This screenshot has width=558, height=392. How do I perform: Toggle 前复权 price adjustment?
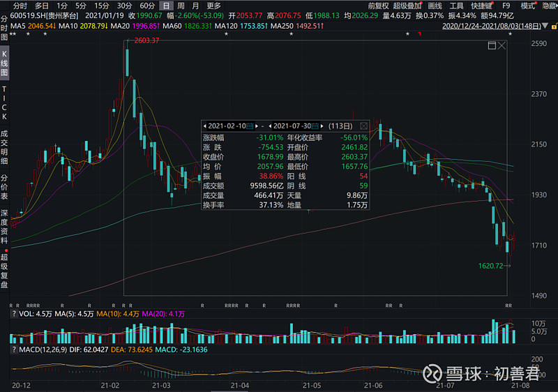pyautogui.click(x=378, y=6)
